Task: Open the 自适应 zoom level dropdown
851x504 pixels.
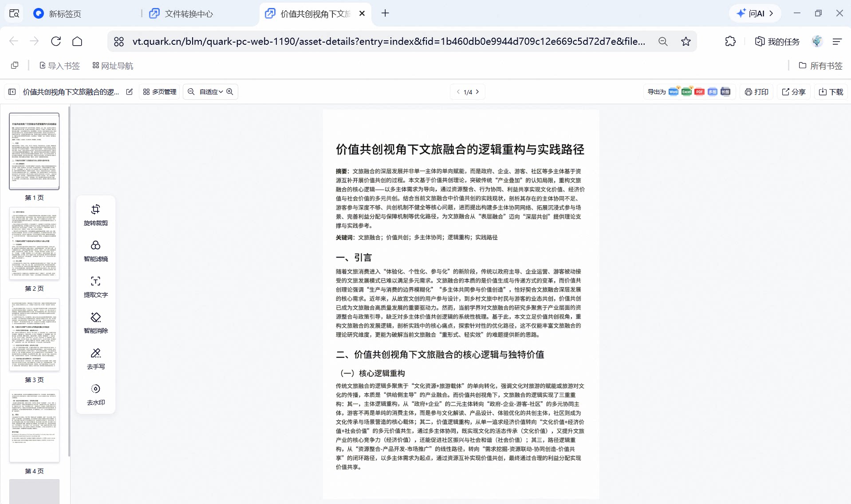Action: [211, 92]
